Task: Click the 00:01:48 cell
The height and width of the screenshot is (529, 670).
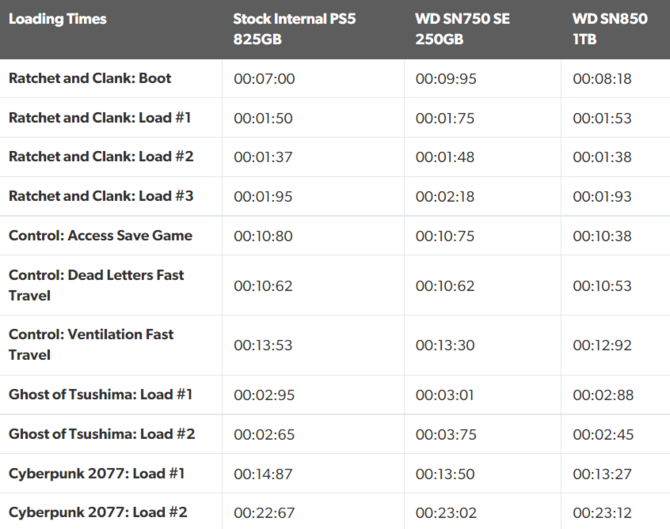Action: click(445, 157)
